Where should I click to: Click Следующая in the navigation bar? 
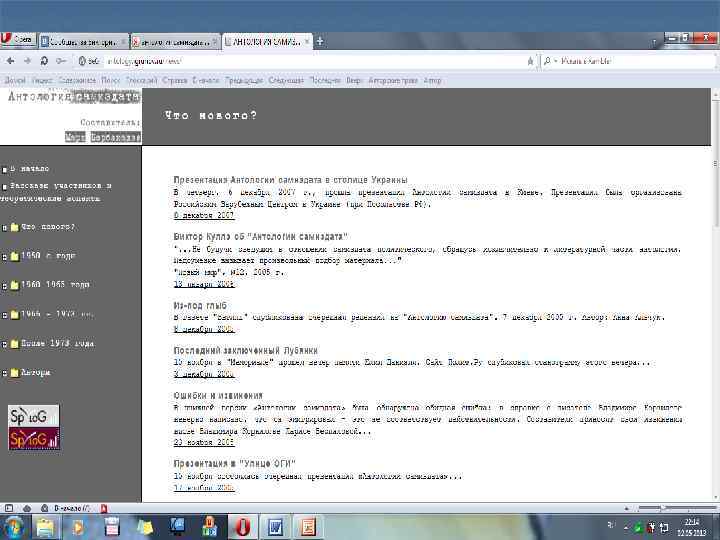tap(286, 80)
